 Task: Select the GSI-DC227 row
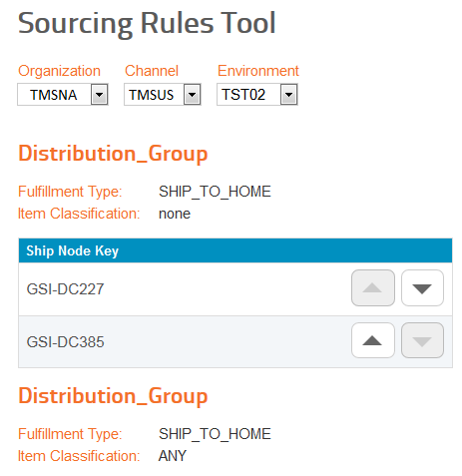pyautogui.click(x=235, y=288)
